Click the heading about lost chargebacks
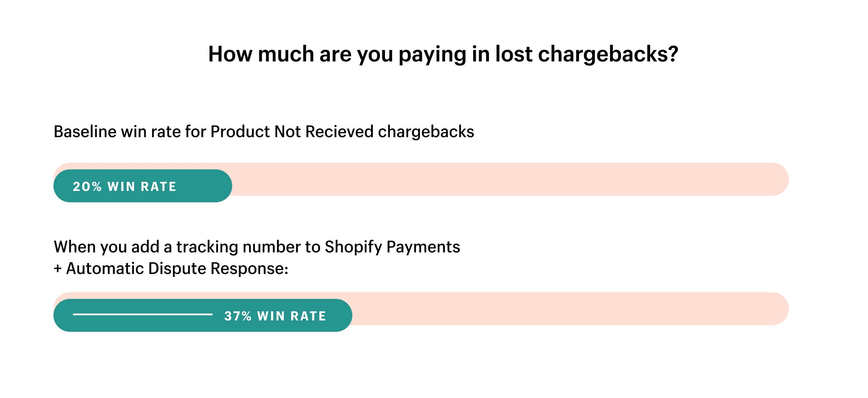Screen dimensions: 868x398 click(443, 54)
